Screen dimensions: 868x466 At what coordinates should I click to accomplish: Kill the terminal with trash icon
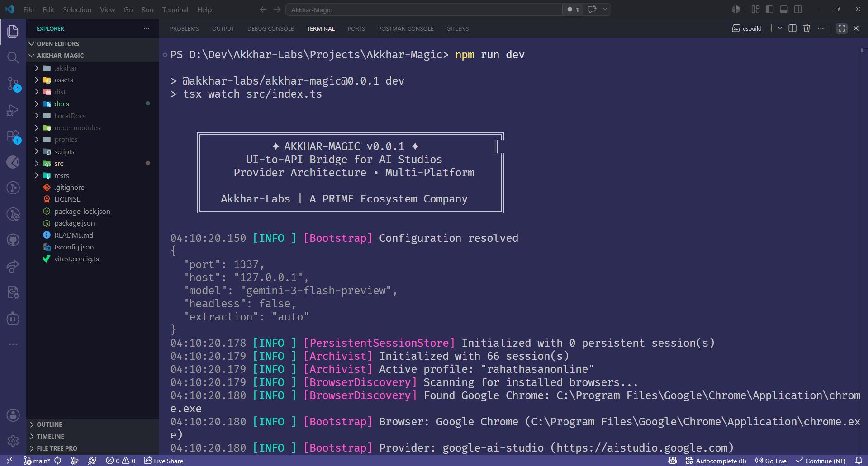coord(806,28)
